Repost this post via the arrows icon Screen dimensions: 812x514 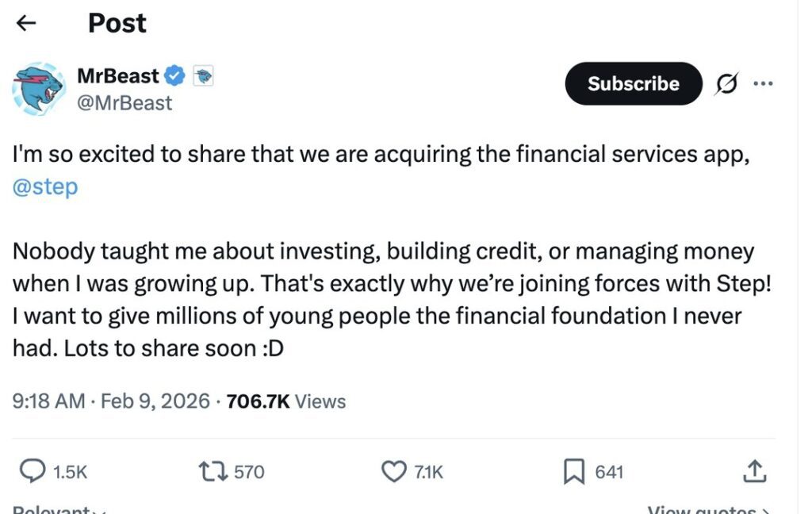[x=213, y=472]
